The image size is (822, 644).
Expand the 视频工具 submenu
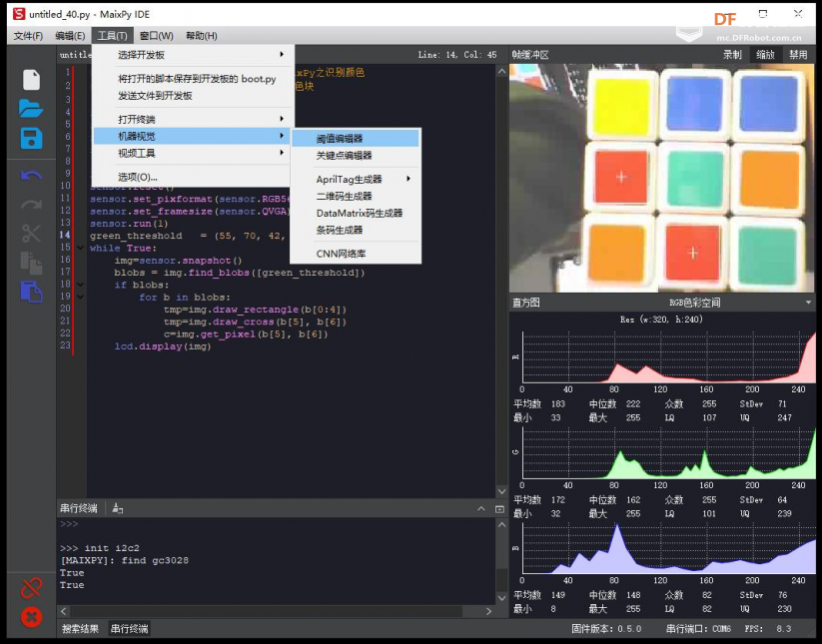pos(192,153)
